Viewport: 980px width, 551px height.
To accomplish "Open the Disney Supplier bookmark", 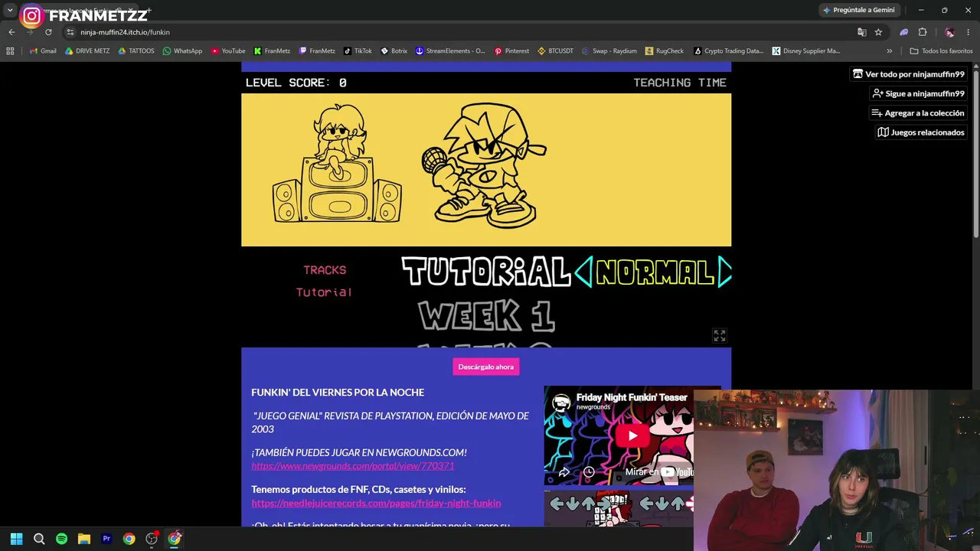I will coord(806,51).
